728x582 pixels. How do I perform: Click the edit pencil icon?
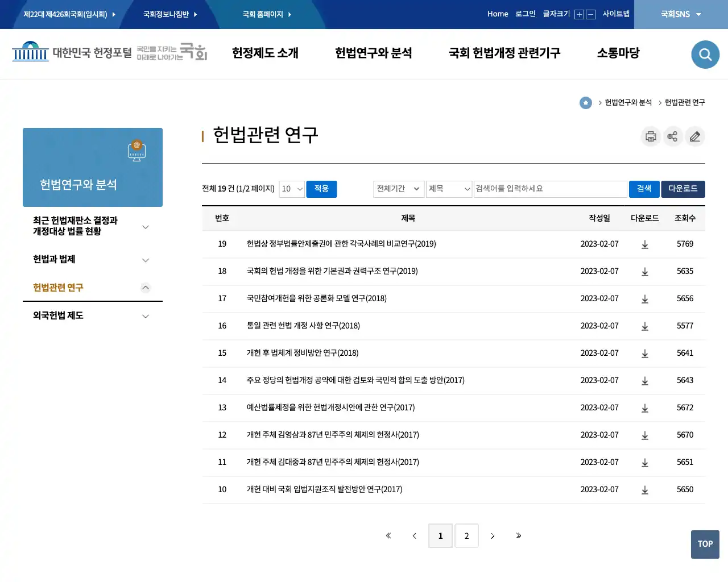point(695,136)
